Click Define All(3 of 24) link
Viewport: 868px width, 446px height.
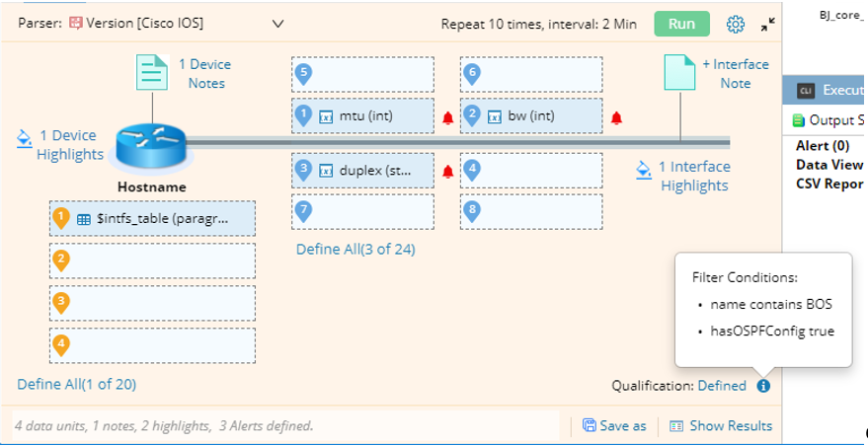coord(355,250)
